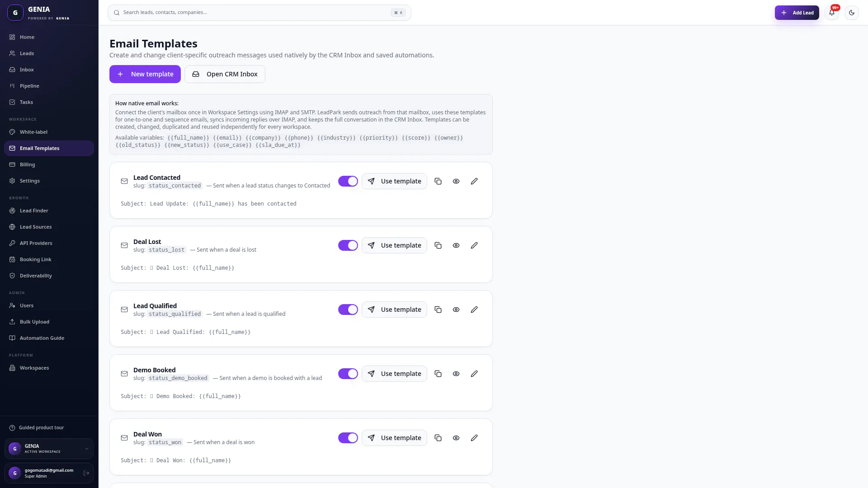868x488 pixels.
Task: Open Booking Link page
Action: click(x=49, y=259)
